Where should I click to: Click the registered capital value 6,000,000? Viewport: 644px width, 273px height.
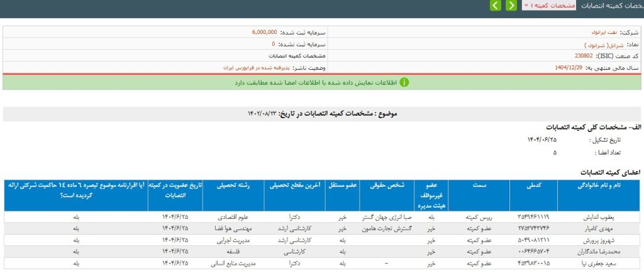pyautogui.click(x=264, y=31)
